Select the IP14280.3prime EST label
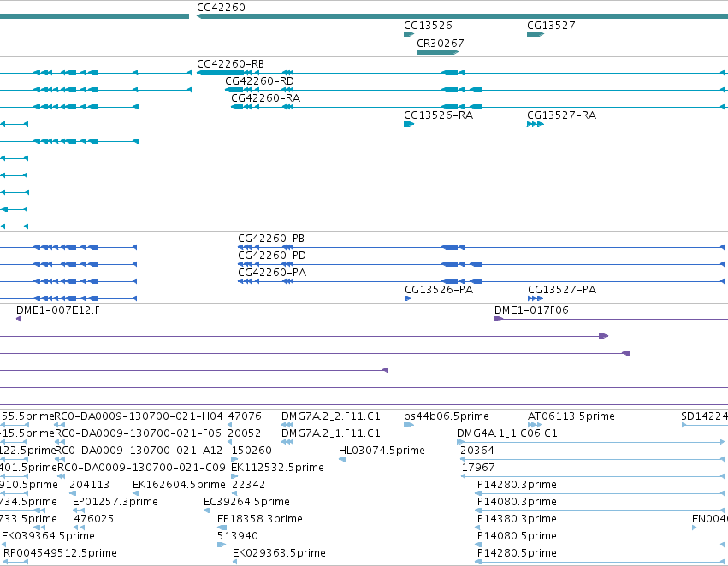Image resolution: width=728 pixels, height=566 pixels. click(x=515, y=485)
